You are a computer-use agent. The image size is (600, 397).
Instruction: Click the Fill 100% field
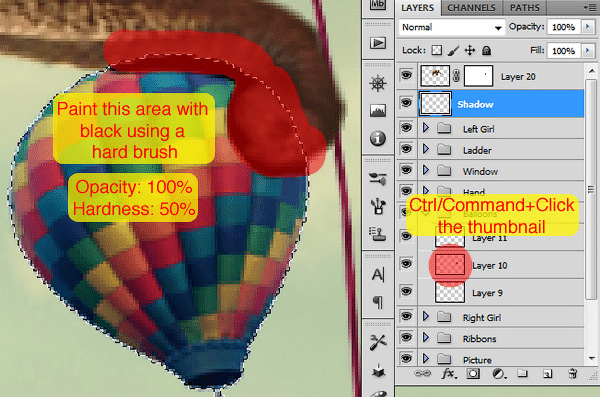pyautogui.click(x=564, y=51)
